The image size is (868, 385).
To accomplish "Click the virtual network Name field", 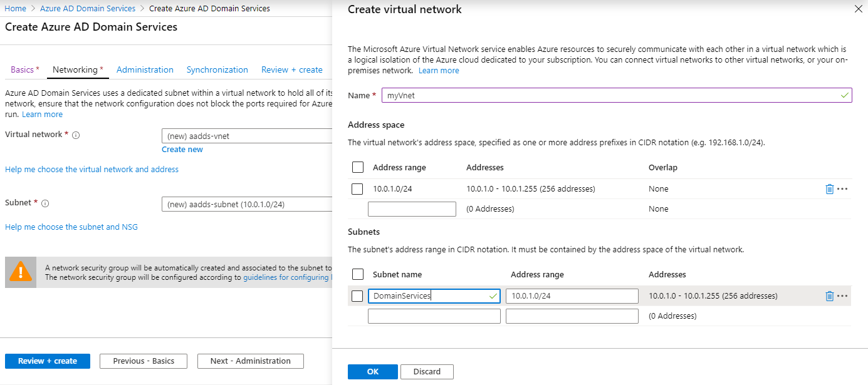I will 617,95.
